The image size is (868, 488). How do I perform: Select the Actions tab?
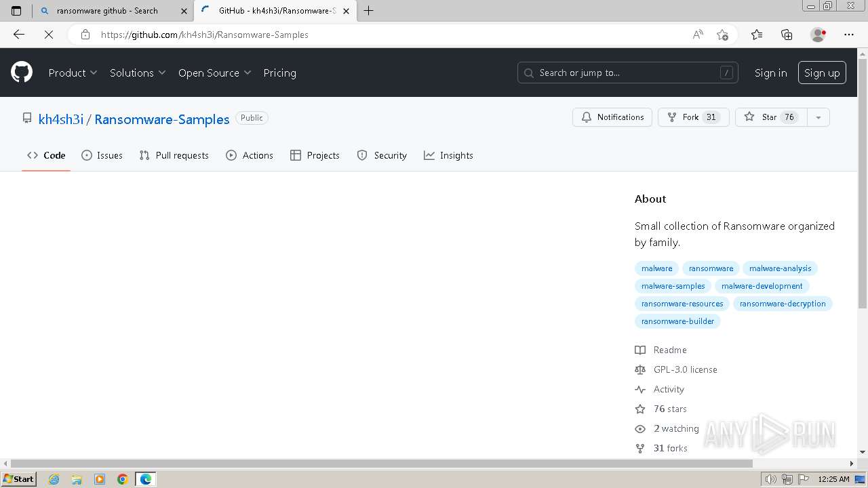250,155
